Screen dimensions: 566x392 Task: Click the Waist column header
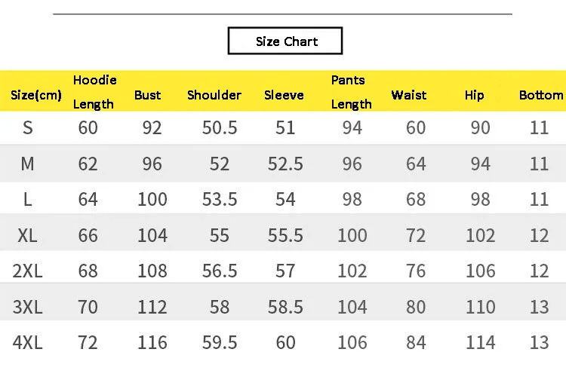(x=409, y=95)
